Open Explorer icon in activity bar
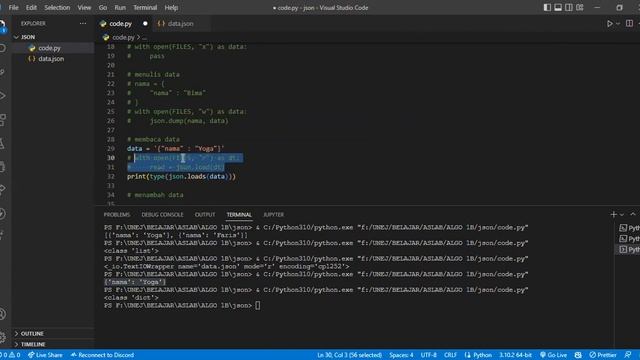Screen dimensions: 640x360 coord(2,25)
